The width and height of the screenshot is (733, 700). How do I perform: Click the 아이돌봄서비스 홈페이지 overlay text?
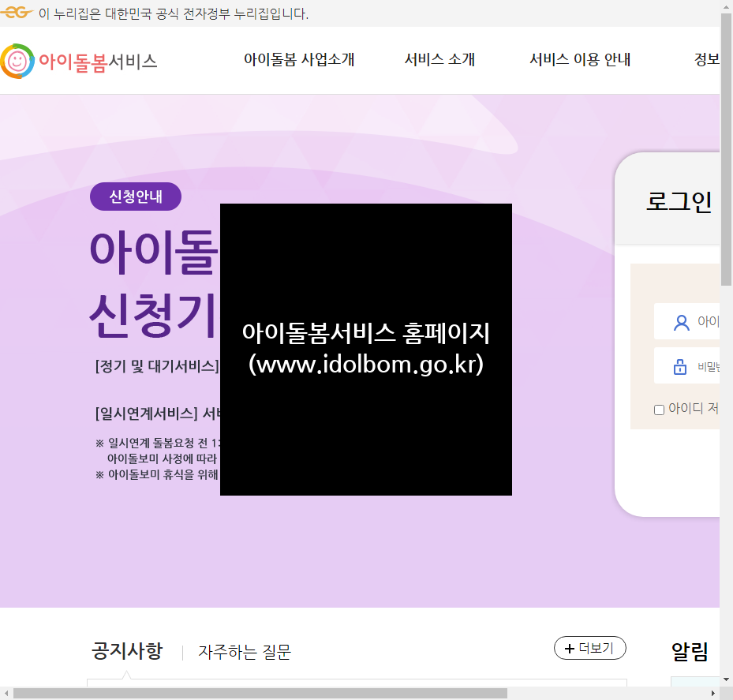[366, 333]
